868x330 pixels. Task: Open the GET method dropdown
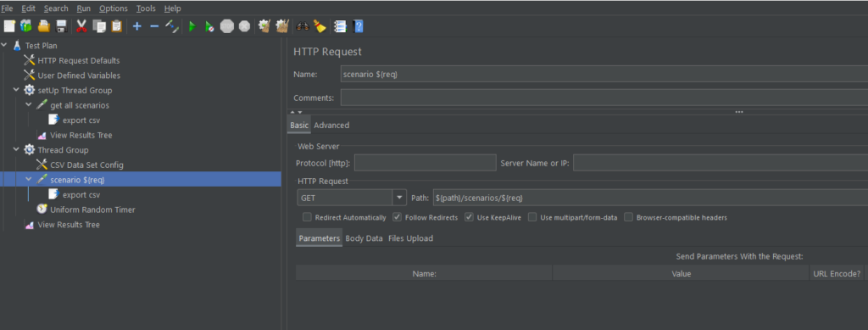(399, 197)
